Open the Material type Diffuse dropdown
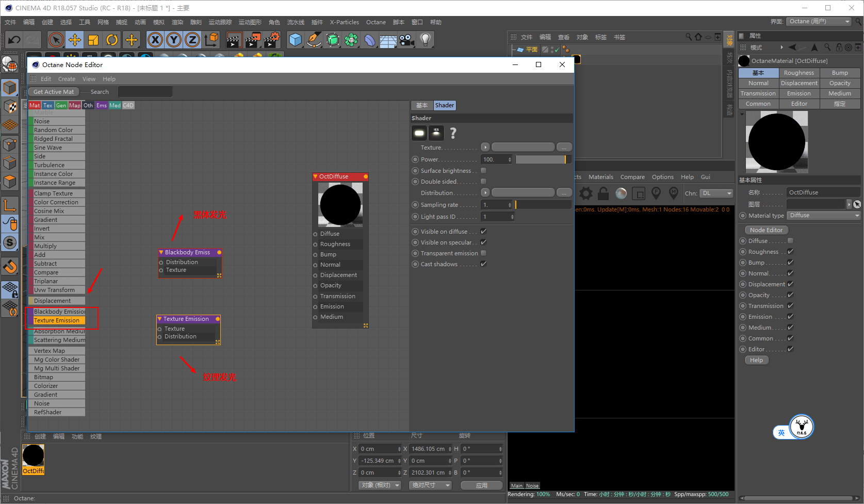Image resolution: width=864 pixels, height=504 pixels. (x=824, y=216)
